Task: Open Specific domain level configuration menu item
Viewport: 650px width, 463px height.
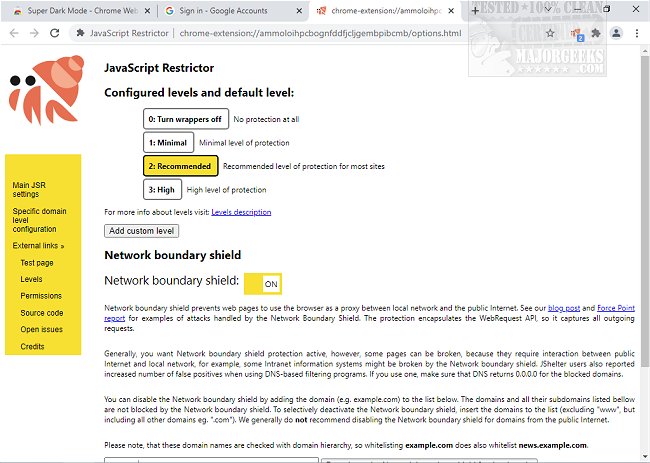Action: pos(41,221)
